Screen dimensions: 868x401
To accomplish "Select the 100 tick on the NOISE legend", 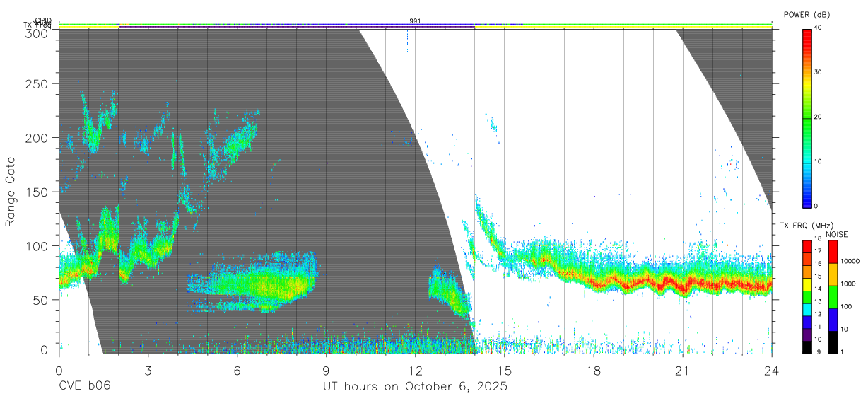I will (847, 306).
